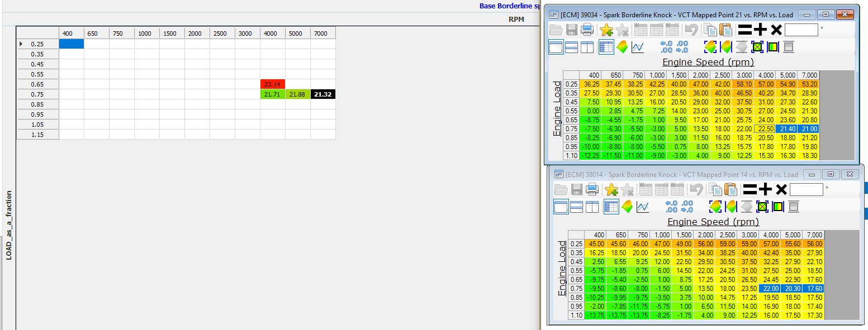Select cell 21.88 in base borderline grid
This screenshot has height=330, width=868.
tap(297, 94)
